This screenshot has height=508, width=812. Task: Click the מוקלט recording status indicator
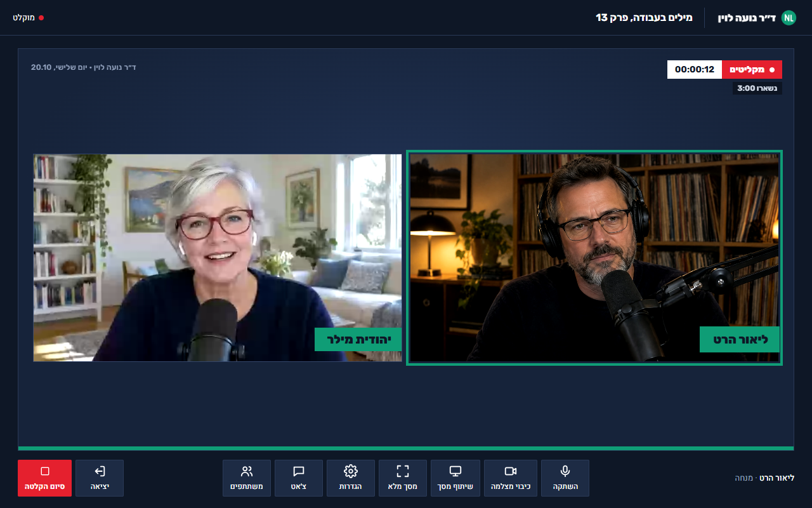[x=29, y=17]
